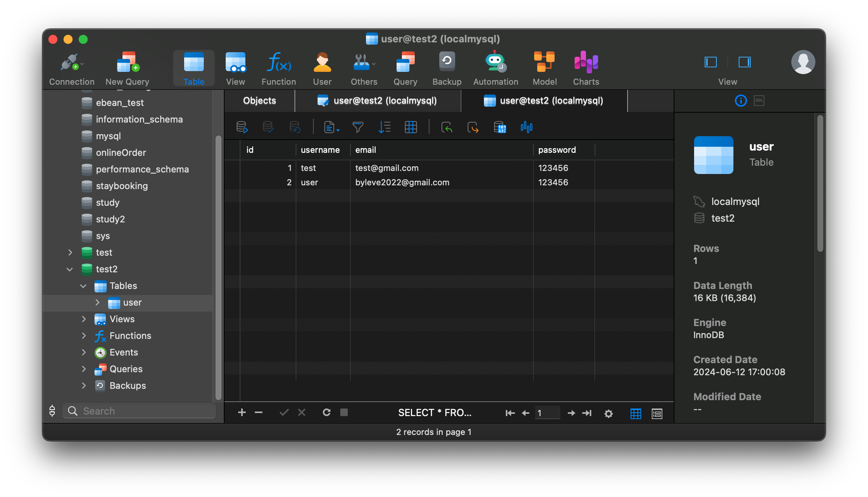Switch record display to form view
868x497 pixels.
(657, 413)
